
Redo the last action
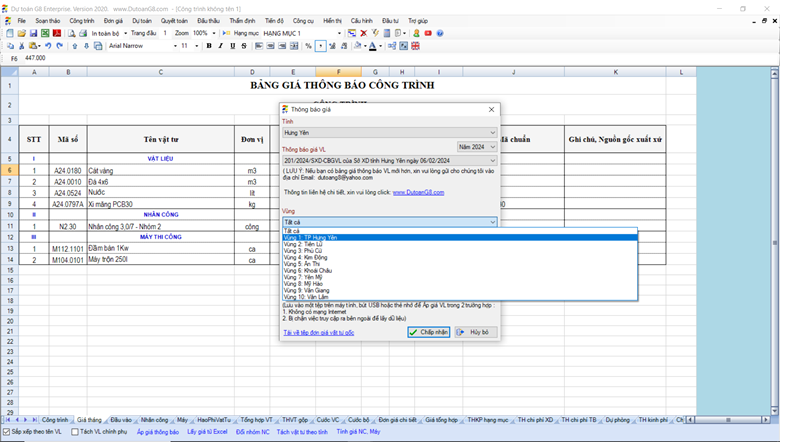click(60, 46)
